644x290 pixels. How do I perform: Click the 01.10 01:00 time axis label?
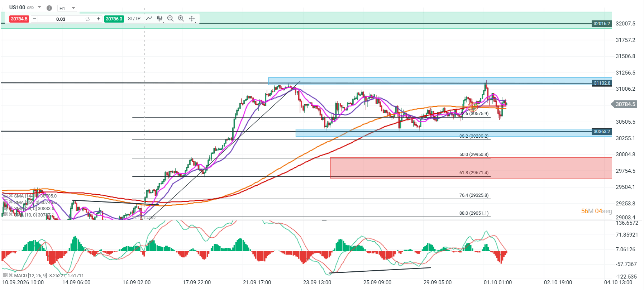(x=498, y=282)
